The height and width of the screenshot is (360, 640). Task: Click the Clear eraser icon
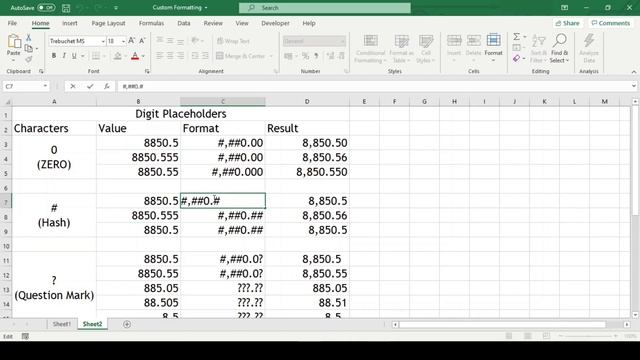(x=516, y=59)
